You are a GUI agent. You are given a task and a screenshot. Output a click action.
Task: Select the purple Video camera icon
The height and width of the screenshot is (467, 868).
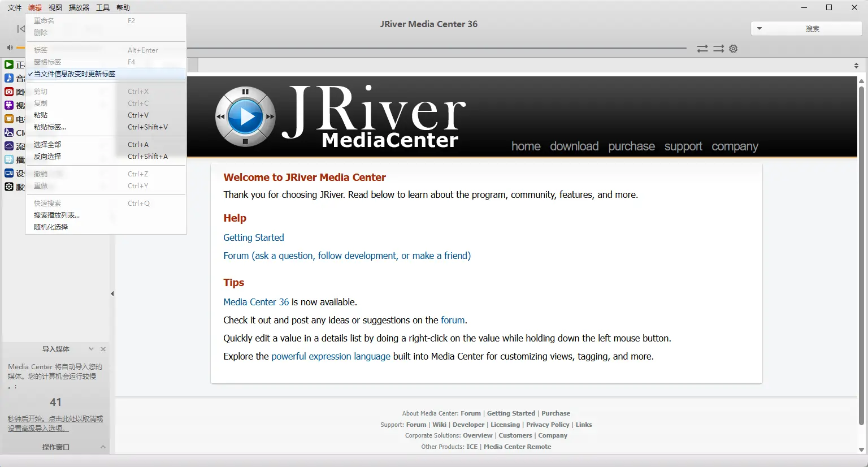pyautogui.click(x=9, y=105)
